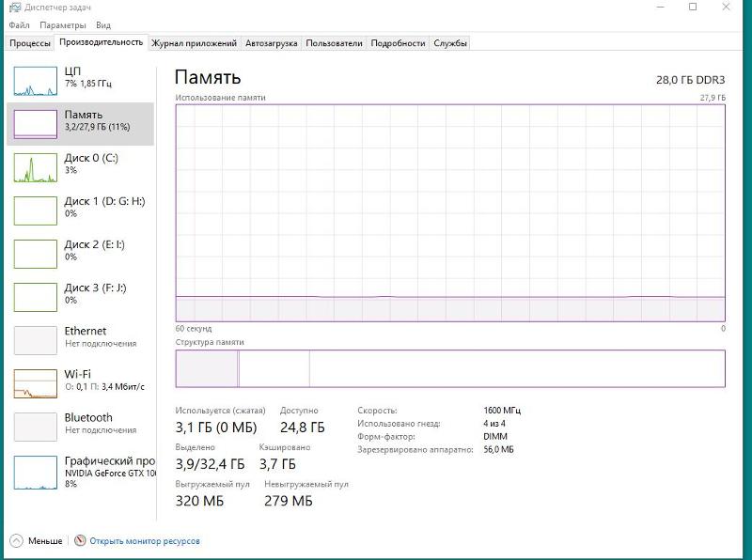Click the Выделено value 3,9/32,4 ГБ
The width and height of the screenshot is (752, 560).
[210, 464]
